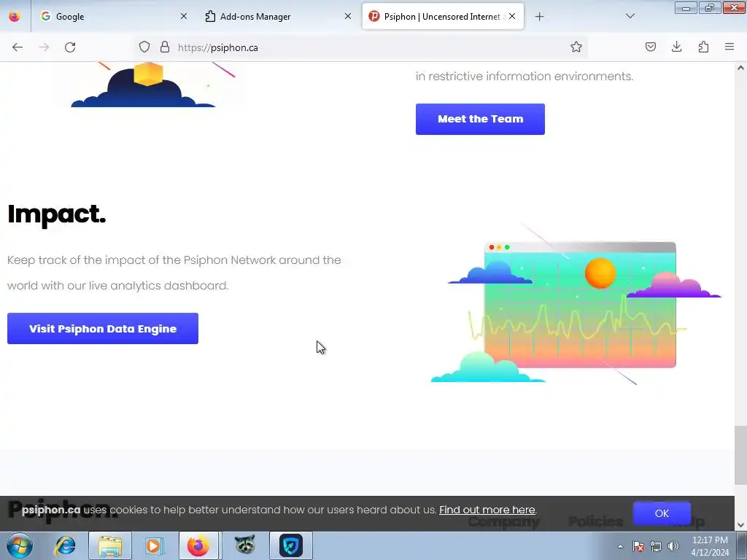The height and width of the screenshot is (560, 747).
Task: Click the Firefox taskbar icon
Action: 198,545
